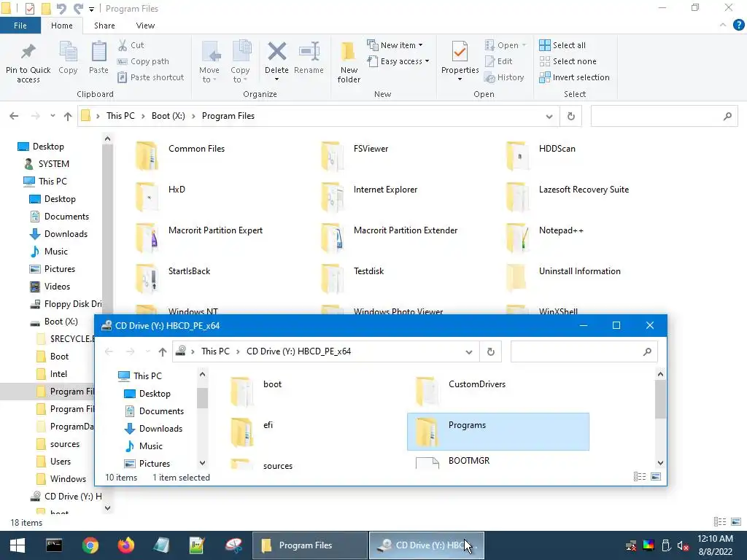Click the Delete X icon
747x560 pixels.
276,52
